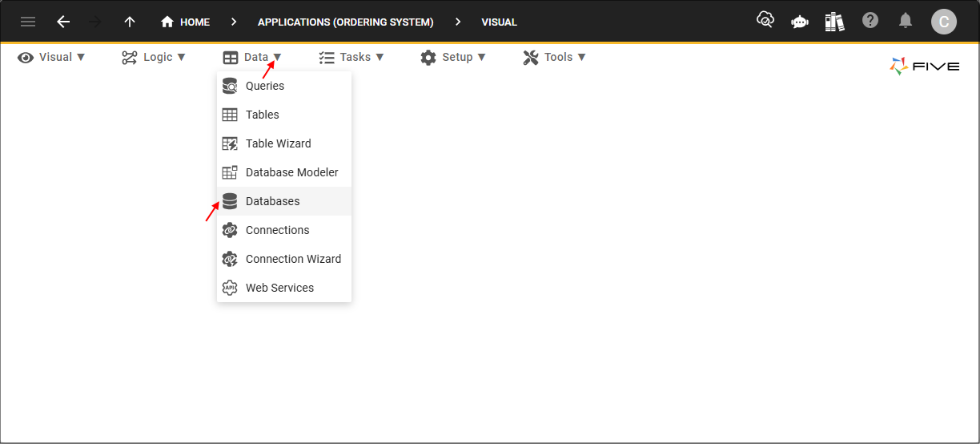Open the chat bot icon
Screen dimensions: 980x444
click(x=799, y=22)
